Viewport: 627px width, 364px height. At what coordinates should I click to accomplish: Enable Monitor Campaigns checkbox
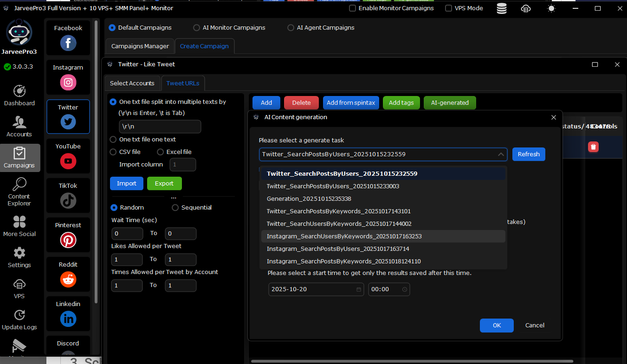click(353, 8)
